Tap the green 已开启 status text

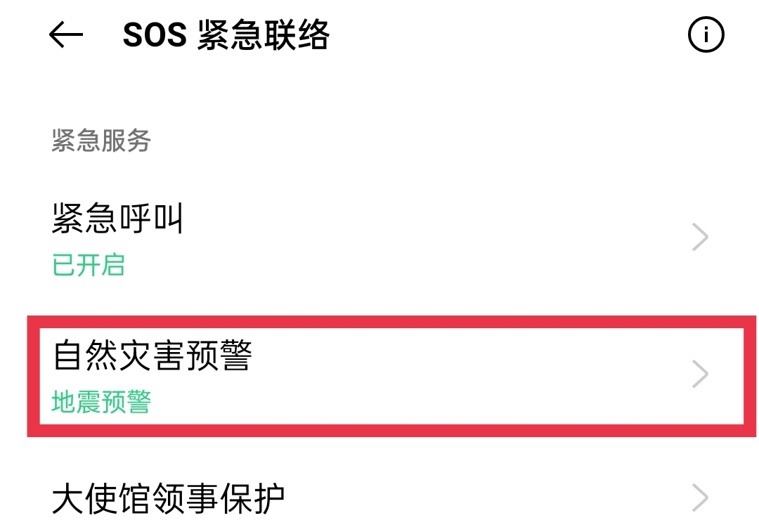coord(89,265)
